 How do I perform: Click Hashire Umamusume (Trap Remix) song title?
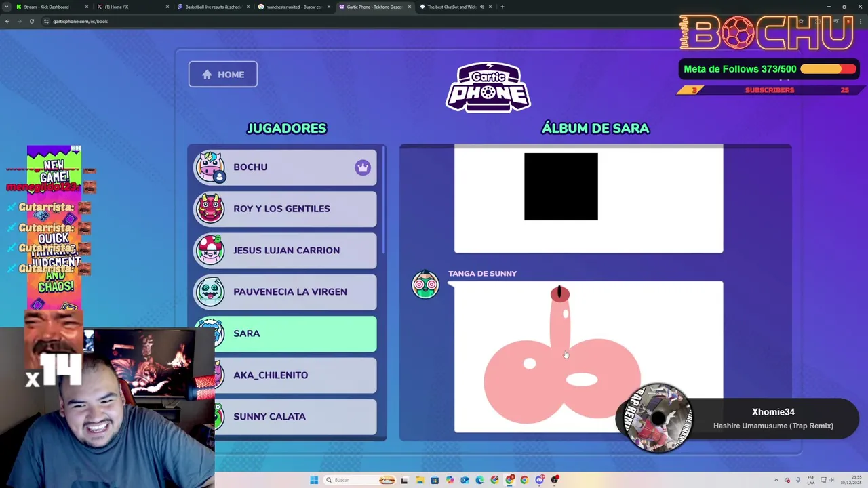773,426
